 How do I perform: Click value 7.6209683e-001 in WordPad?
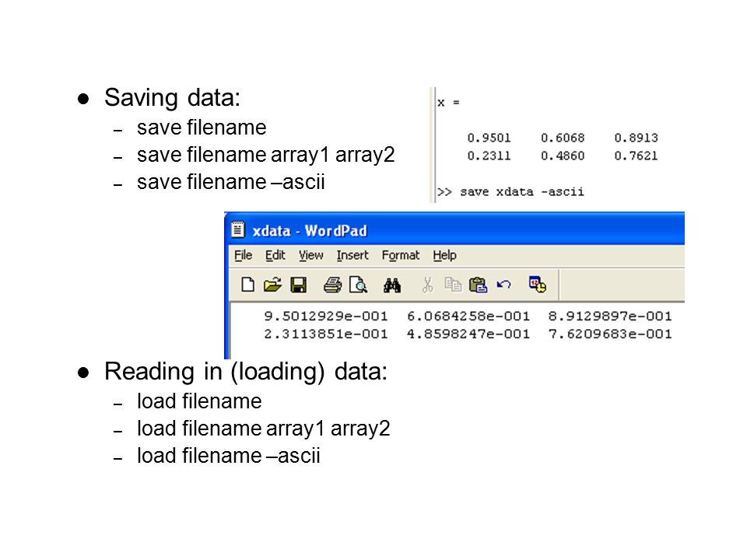610,334
